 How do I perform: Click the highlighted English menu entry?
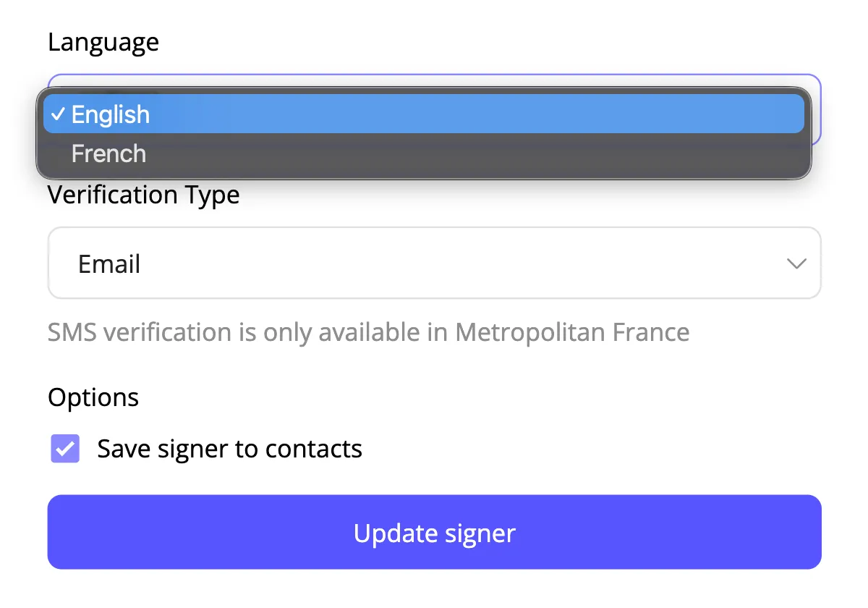click(x=110, y=114)
